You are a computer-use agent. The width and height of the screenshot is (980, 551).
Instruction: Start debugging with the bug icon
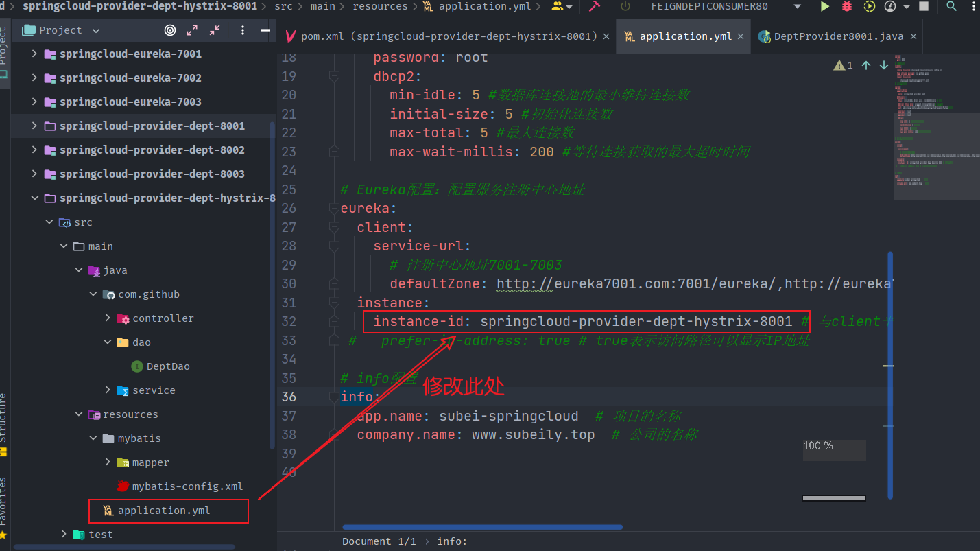point(847,6)
